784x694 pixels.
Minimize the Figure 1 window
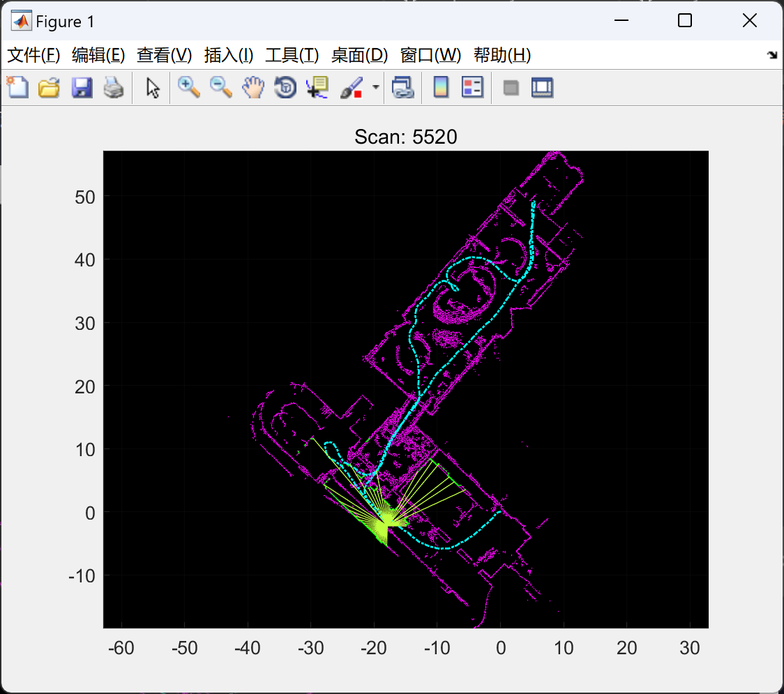(621, 20)
